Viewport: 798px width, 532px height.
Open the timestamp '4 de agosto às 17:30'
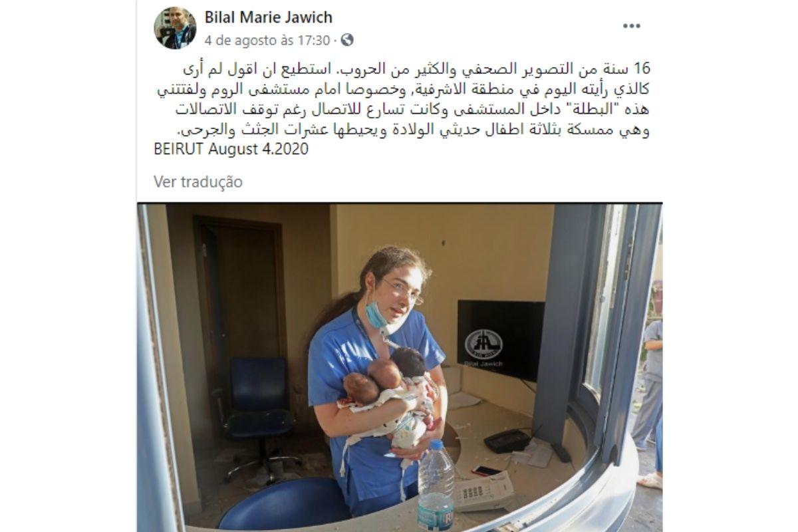coord(267,39)
